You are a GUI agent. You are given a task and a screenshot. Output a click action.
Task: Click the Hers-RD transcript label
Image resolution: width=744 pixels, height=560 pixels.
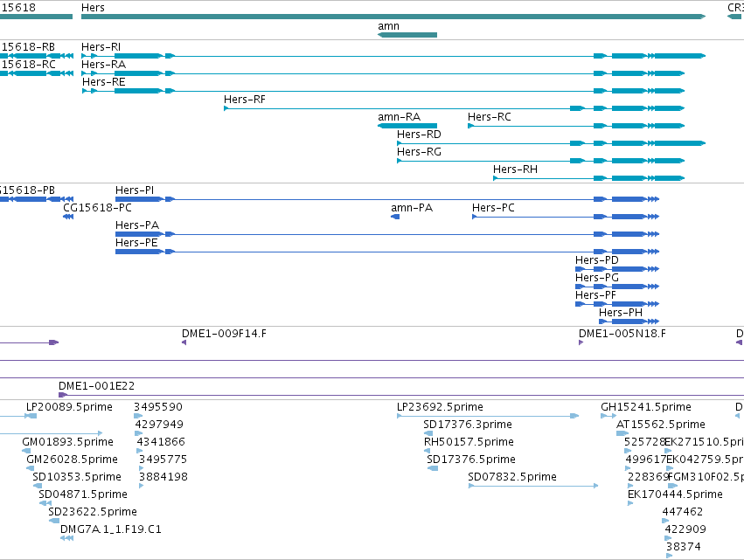coord(419,135)
